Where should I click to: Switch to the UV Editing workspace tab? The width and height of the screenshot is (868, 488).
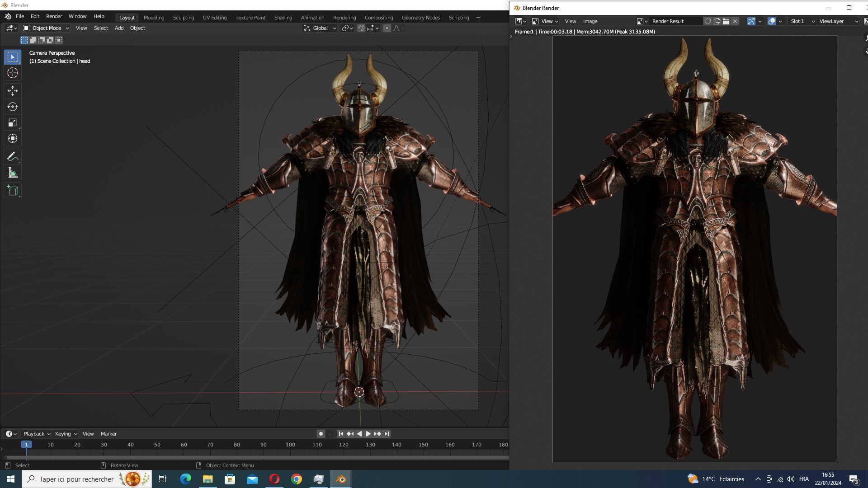coord(215,18)
